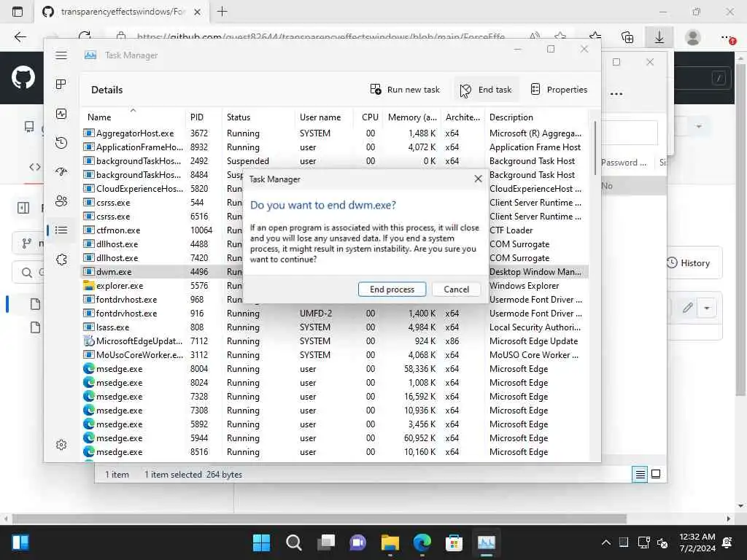Viewport: 747px width, 560px height.
Task: Switch File Explorer to large icons view
Action: click(x=656, y=474)
